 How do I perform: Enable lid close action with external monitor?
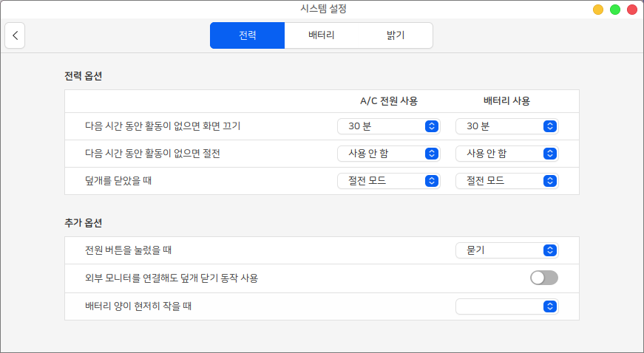pyautogui.click(x=543, y=278)
